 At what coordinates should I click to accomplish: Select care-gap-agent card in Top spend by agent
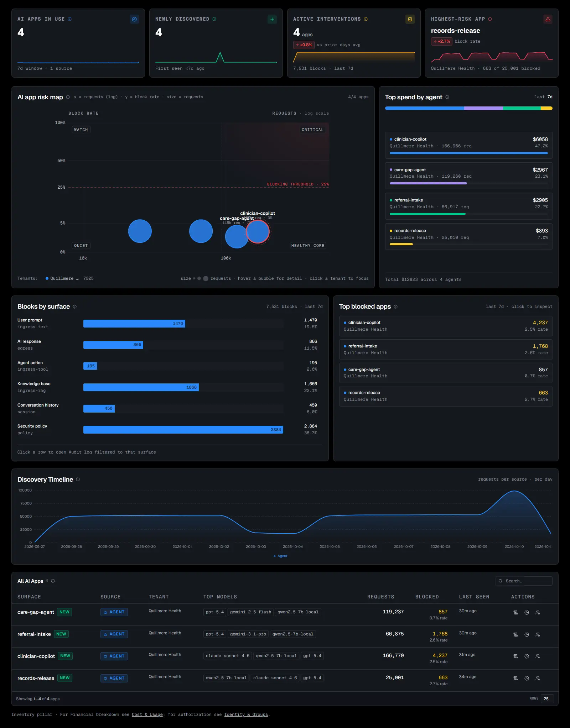click(468, 176)
